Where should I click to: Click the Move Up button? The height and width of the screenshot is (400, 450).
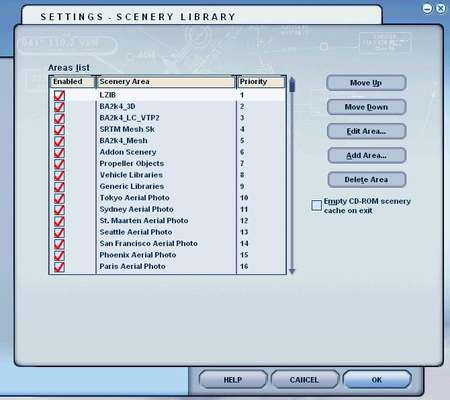click(366, 83)
